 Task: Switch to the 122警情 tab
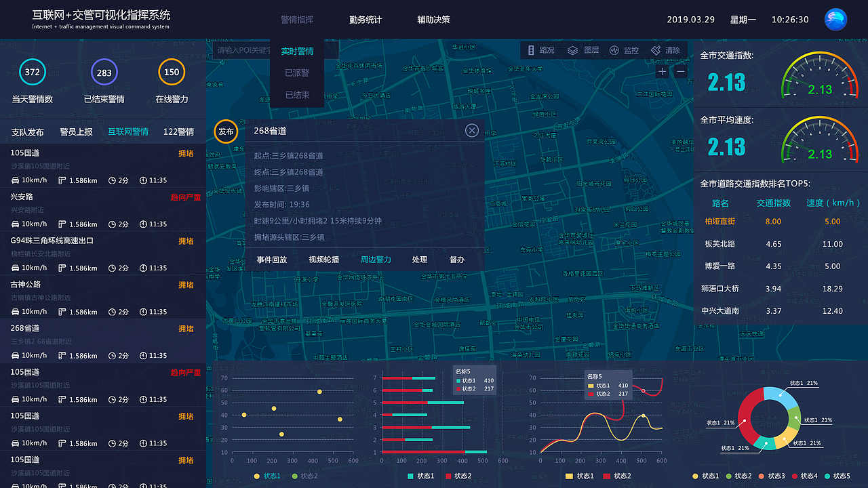(x=178, y=131)
